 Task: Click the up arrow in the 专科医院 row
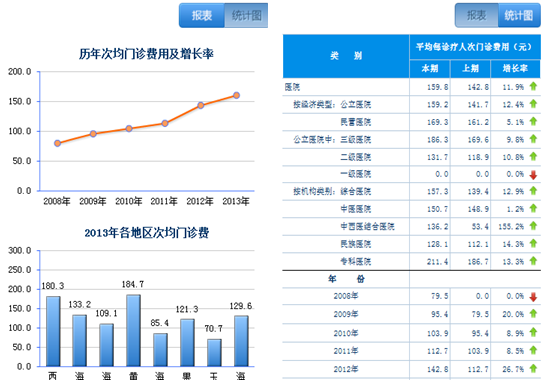point(533,261)
